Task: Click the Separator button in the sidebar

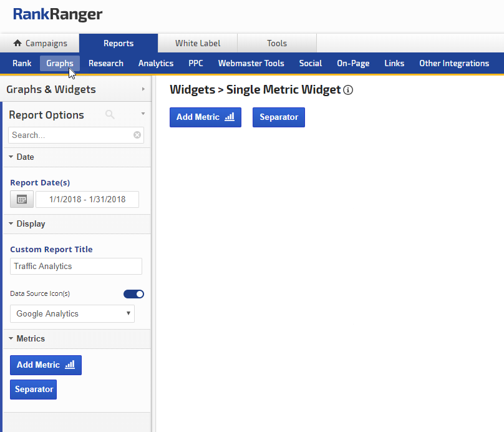Action: click(34, 390)
